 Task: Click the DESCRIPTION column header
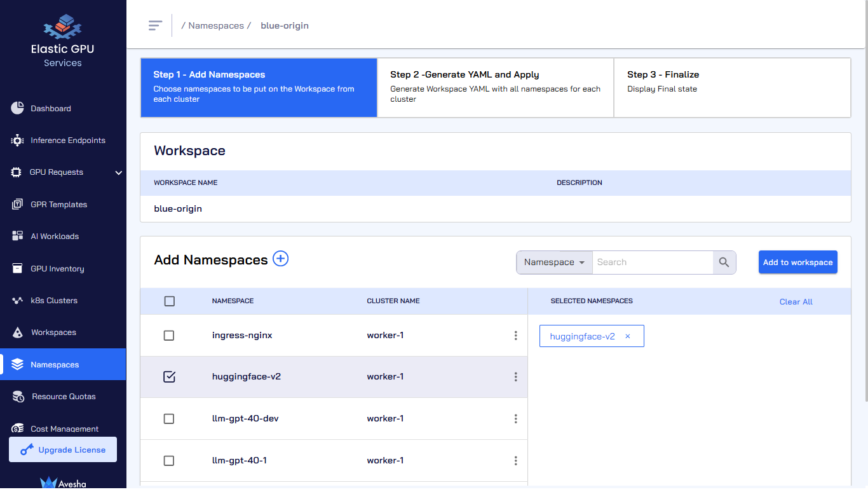[x=580, y=183]
